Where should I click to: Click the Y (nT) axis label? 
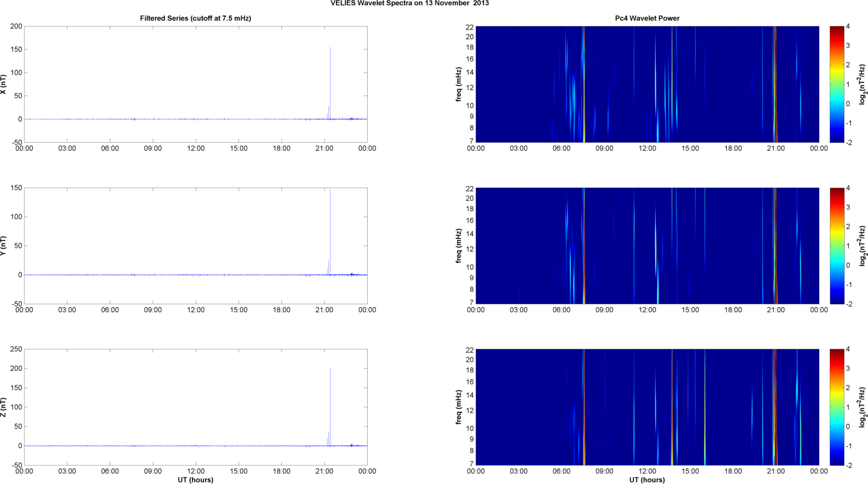pos(3,246)
